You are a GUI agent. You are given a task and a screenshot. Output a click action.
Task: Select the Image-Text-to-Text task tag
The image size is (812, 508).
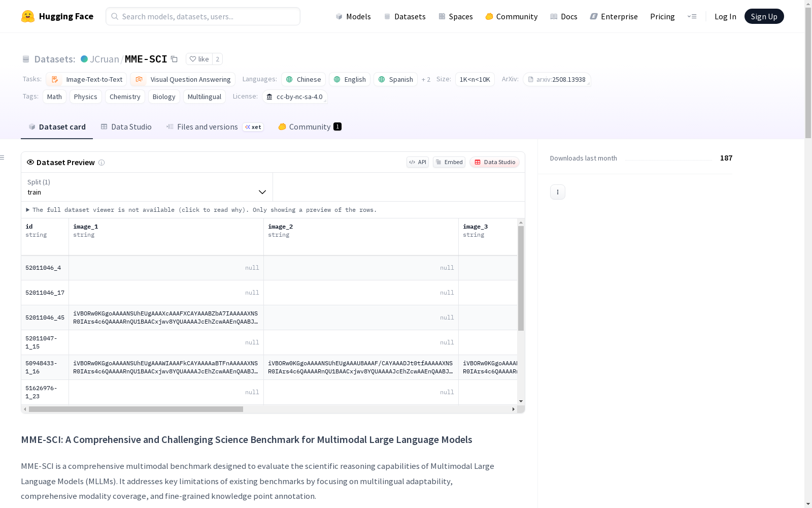(x=86, y=79)
